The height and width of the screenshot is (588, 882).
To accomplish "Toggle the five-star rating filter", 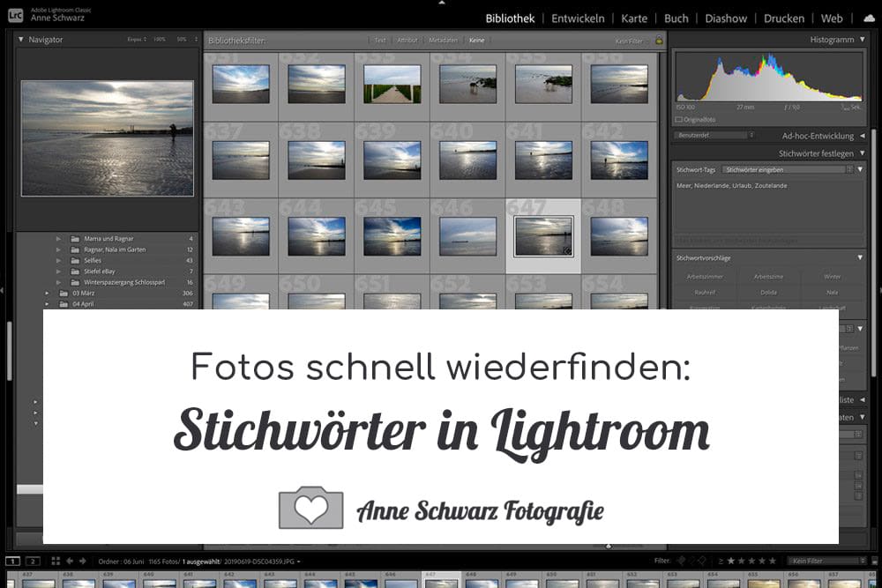I will coord(773,562).
